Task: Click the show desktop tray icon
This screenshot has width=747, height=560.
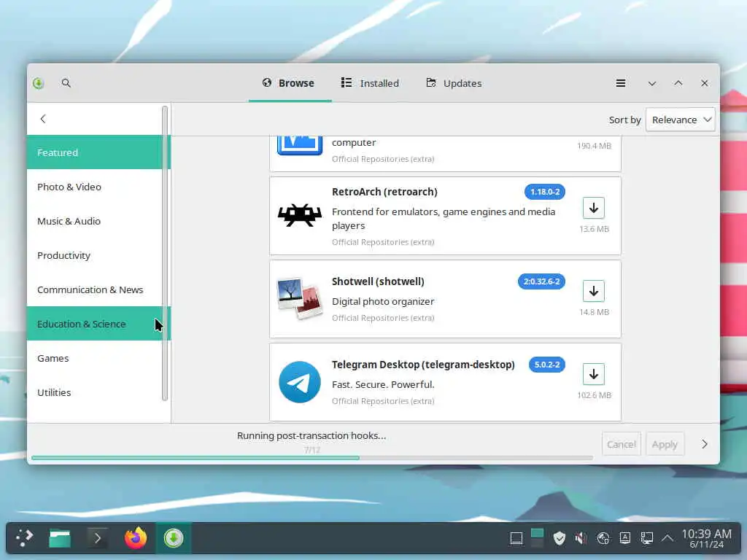Action: (516, 538)
